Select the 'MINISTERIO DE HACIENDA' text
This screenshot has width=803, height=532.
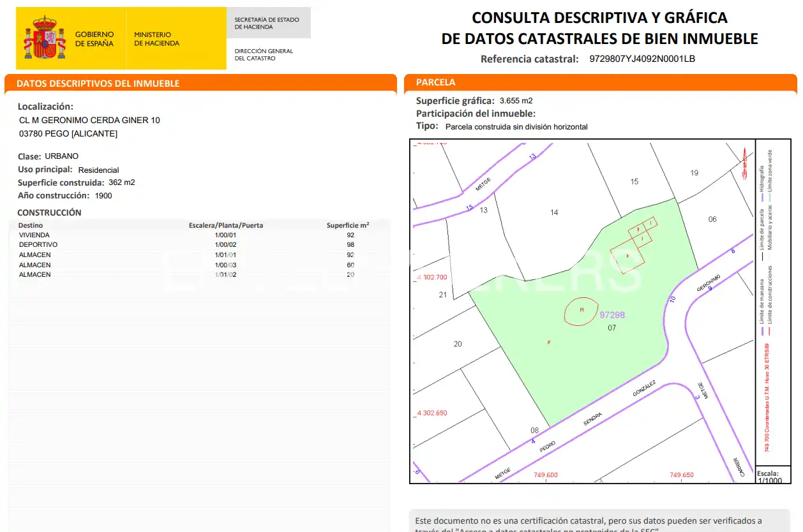tap(156, 39)
